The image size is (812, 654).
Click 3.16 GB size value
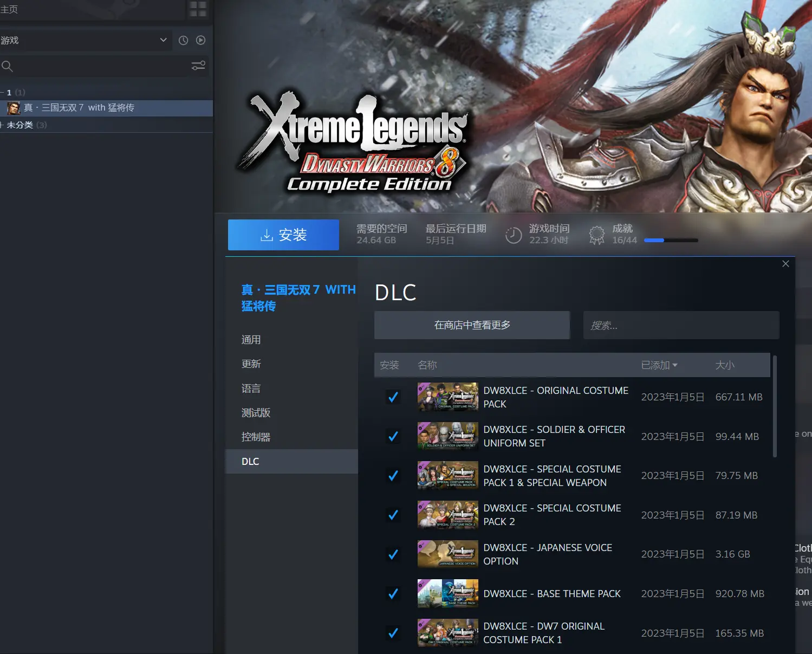click(733, 554)
